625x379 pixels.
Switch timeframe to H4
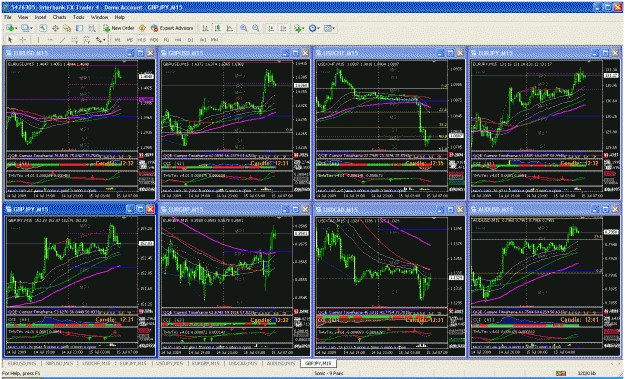pyautogui.click(x=178, y=40)
